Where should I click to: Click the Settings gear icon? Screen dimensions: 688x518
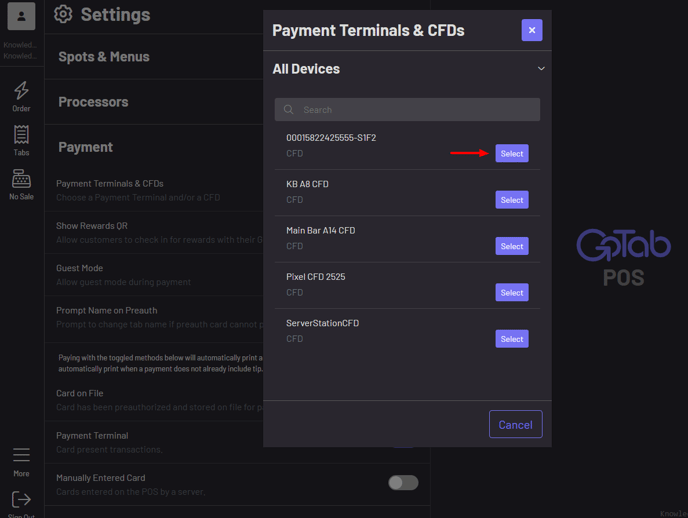click(x=63, y=14)
